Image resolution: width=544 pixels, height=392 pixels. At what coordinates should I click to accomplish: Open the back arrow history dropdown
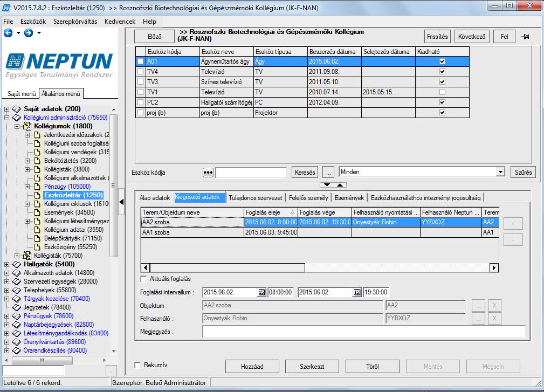[x=18, y=33]
